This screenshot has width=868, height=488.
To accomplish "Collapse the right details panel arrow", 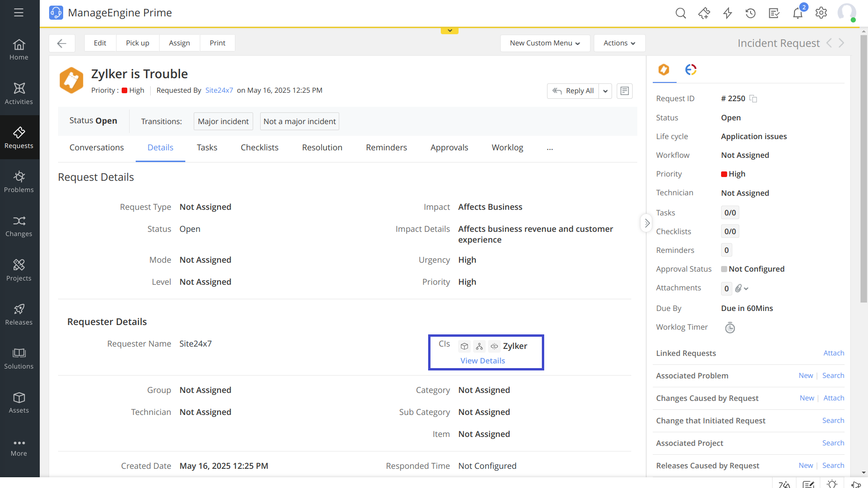I will pos(647,223).
